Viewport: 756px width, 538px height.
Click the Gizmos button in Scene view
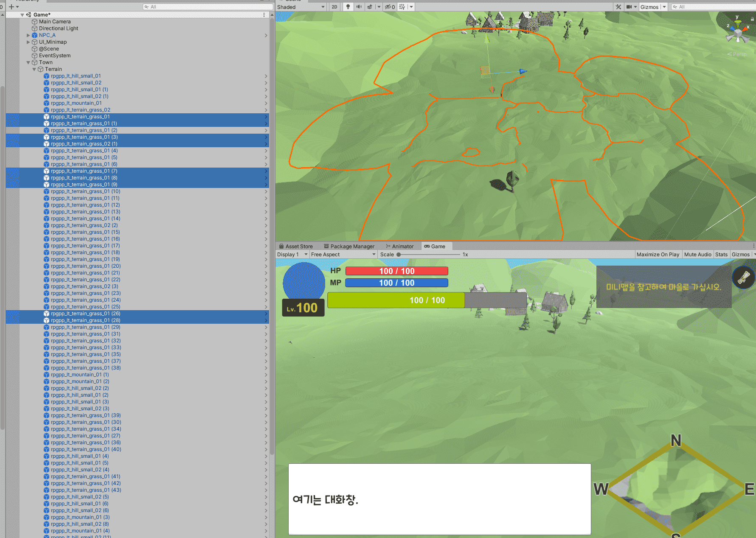(x=649, y=7)
